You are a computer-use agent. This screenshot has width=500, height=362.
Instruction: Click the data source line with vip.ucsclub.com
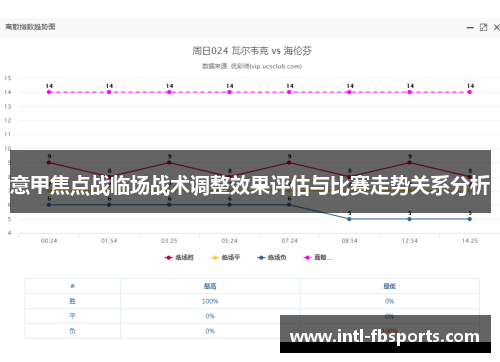252,66
